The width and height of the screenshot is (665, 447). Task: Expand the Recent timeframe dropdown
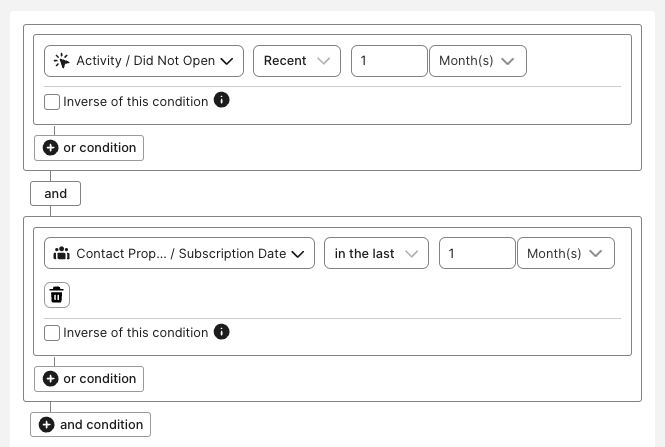(296, 61)
